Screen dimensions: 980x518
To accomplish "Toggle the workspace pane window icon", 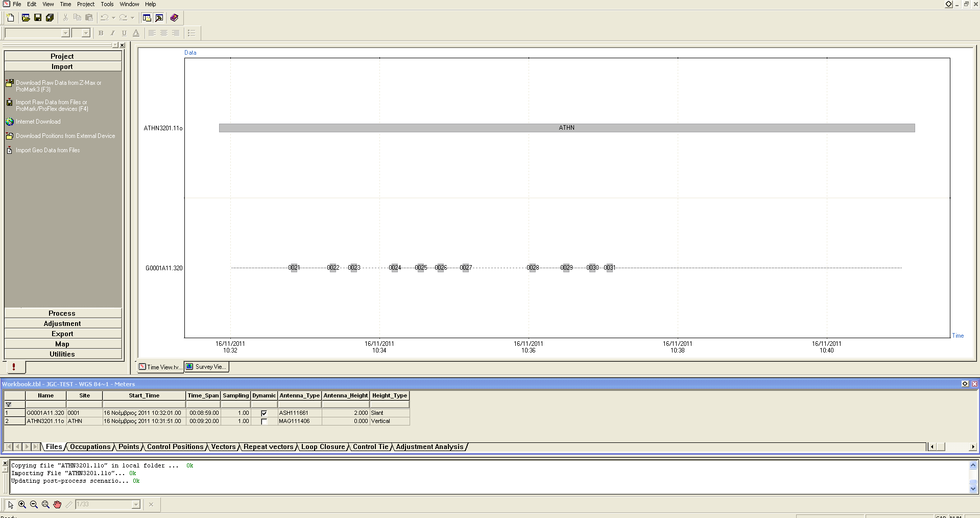I will tap(147, 18).
